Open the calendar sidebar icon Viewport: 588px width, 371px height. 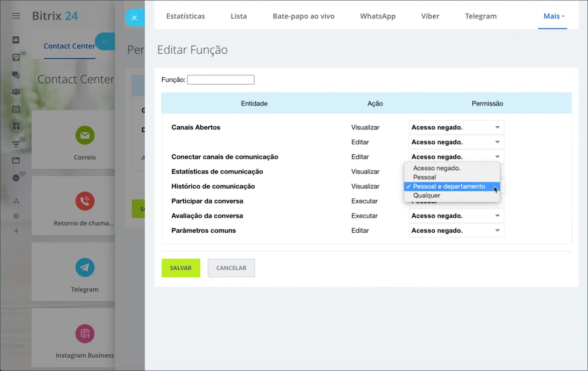[16, 109]
